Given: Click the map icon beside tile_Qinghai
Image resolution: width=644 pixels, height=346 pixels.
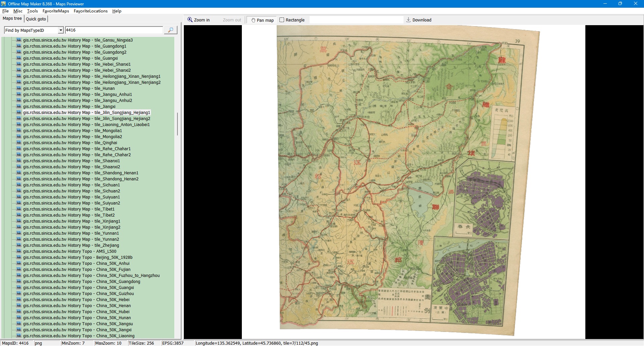Looking at the screenshot, I should click(x=19, y=143).
